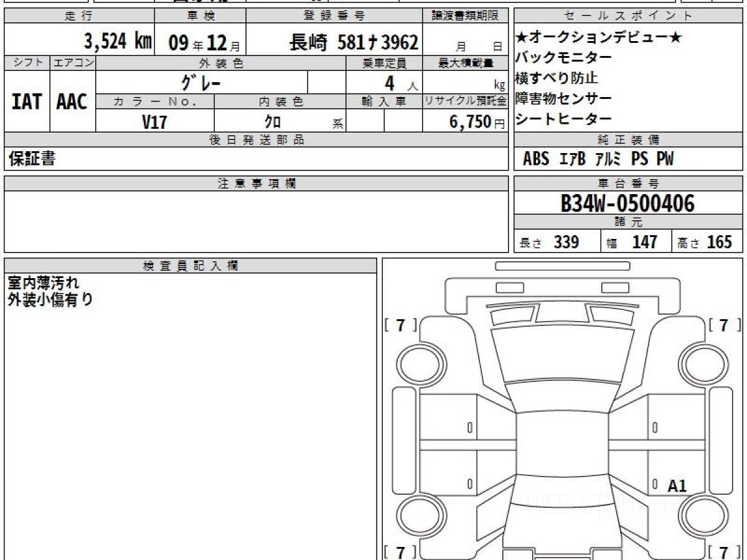This screenshot has height=560, width=747.
Task: Click the バックモニター sales point
Action: click(x=564, y=58)
